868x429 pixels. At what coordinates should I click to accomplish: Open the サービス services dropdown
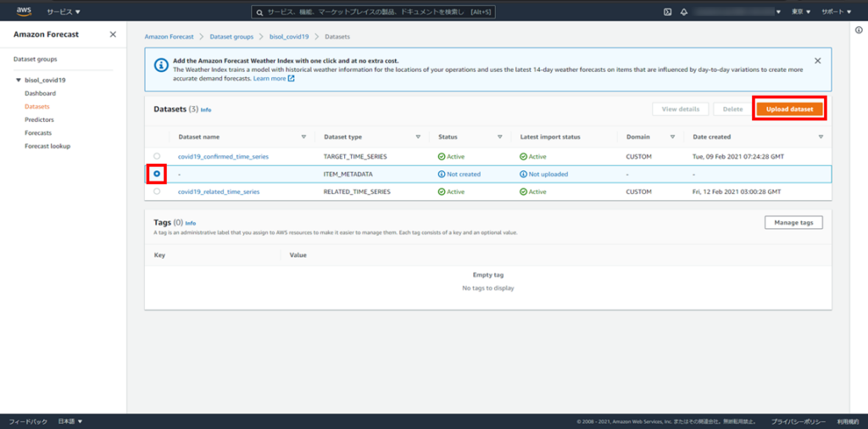click(64, 12)
